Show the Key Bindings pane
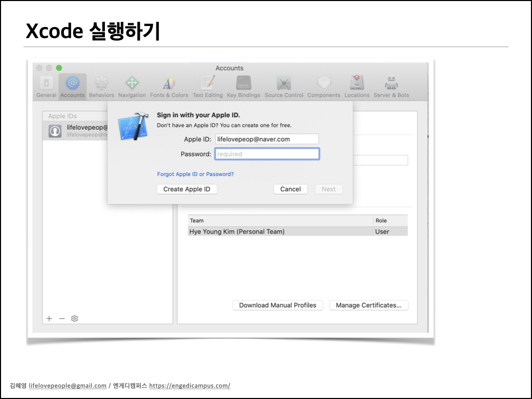This screenshot has width=532, height=399. (x=244, y=87)
